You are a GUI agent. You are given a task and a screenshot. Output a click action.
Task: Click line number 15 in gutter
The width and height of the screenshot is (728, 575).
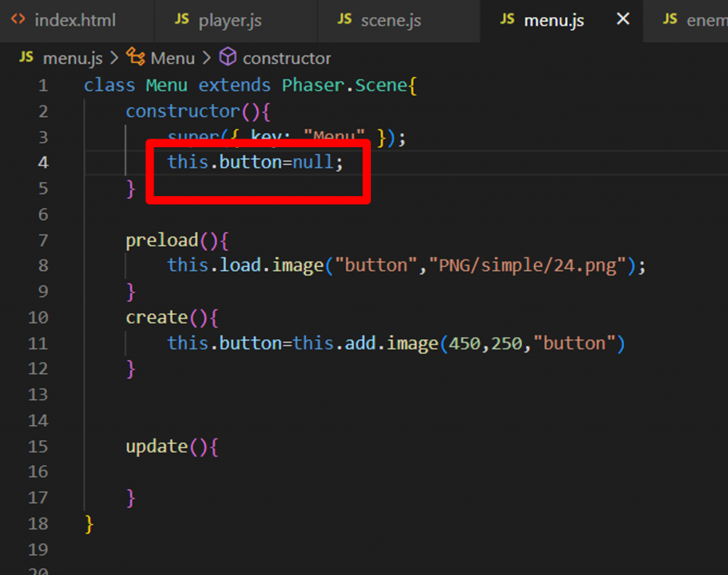pyautogui.click(x=38, y=447)
